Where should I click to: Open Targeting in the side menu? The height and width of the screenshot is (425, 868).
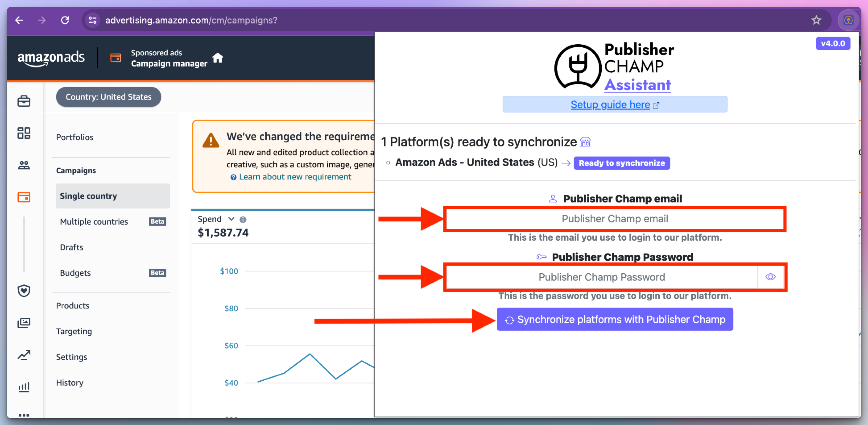(74, 331)
